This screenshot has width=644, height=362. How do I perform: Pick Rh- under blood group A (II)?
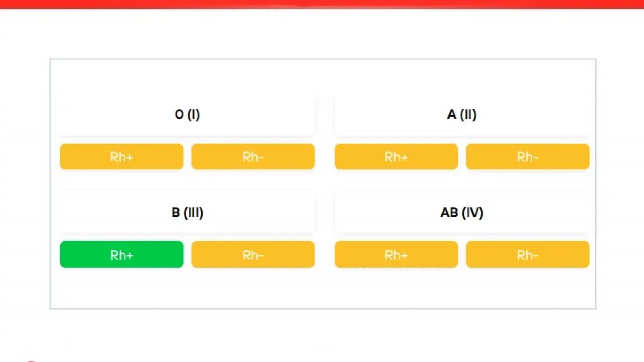click(528, 157)
